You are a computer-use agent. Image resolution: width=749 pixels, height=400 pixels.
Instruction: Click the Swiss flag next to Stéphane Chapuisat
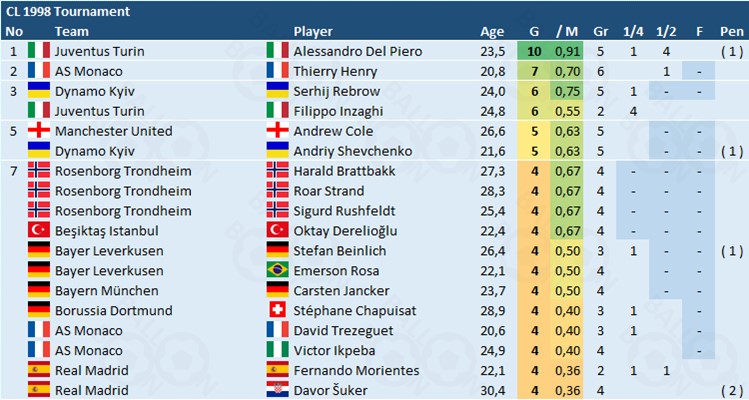click(x=278, y=310)
